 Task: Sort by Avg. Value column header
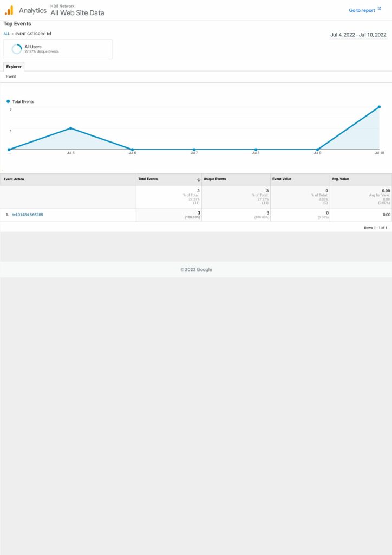tap(341, 179)
